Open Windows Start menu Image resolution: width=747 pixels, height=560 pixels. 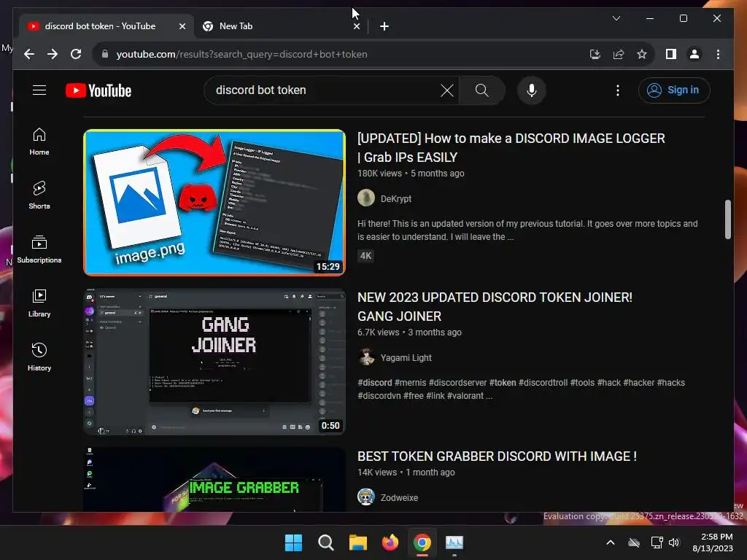point(293,542)
